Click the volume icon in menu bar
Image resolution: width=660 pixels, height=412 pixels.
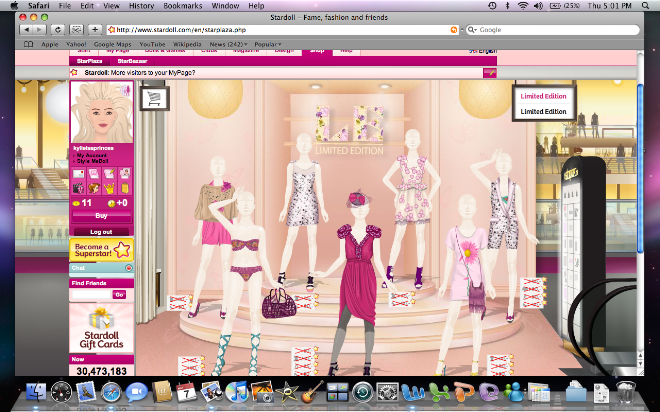pos(538,5)
